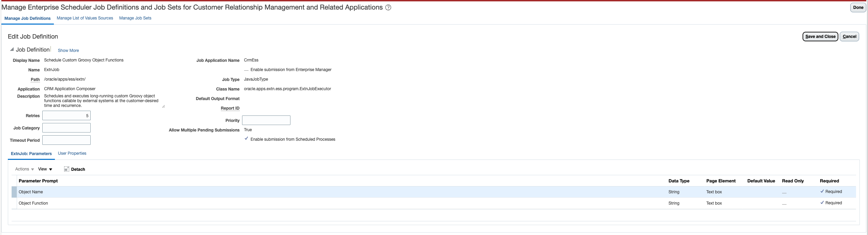Click the Detach table icon
Image resolution: width=868 pixels, height=235 pixels.
pyautogui.click(x=66, y=169)
